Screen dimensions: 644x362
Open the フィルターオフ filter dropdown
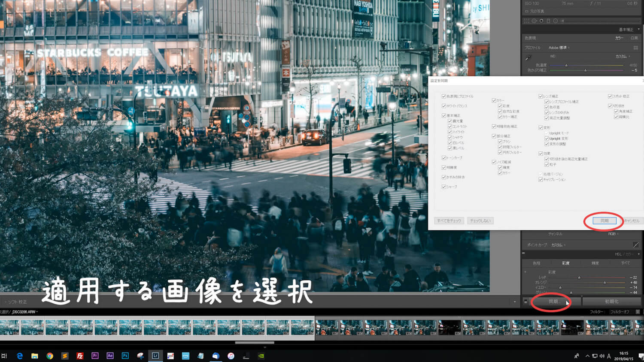625,312
